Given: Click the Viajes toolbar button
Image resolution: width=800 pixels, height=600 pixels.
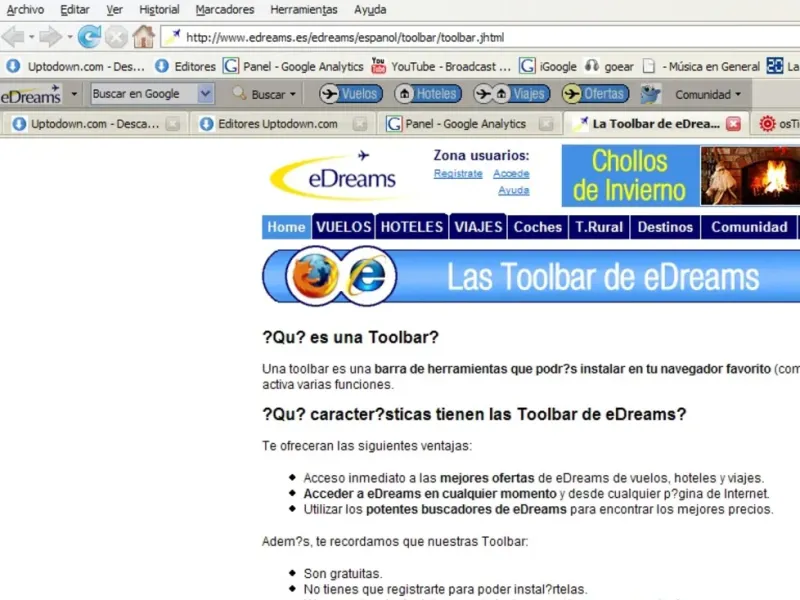Looking at the screenshot, I should click(x=512, y=94).
